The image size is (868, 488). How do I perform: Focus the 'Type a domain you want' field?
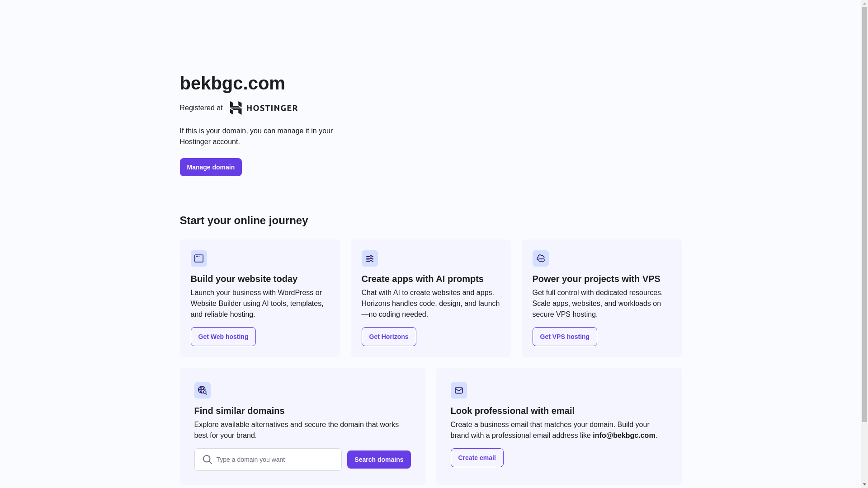276,460
